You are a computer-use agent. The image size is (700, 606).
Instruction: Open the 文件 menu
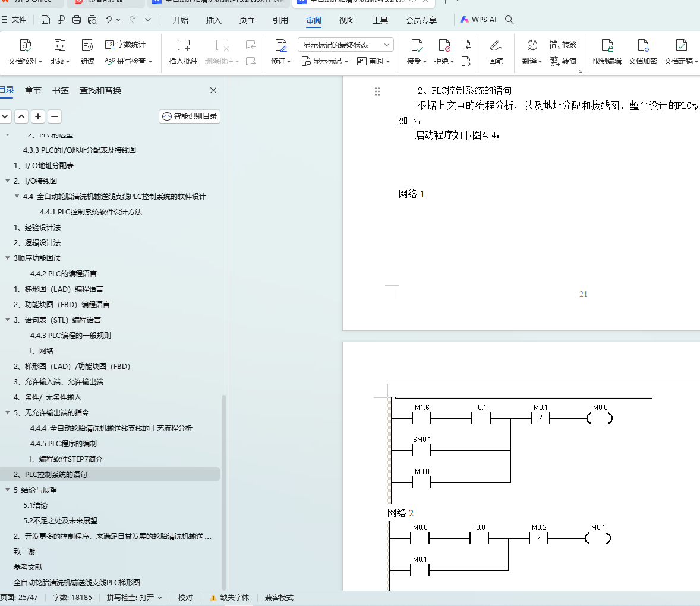coord(14,20)
